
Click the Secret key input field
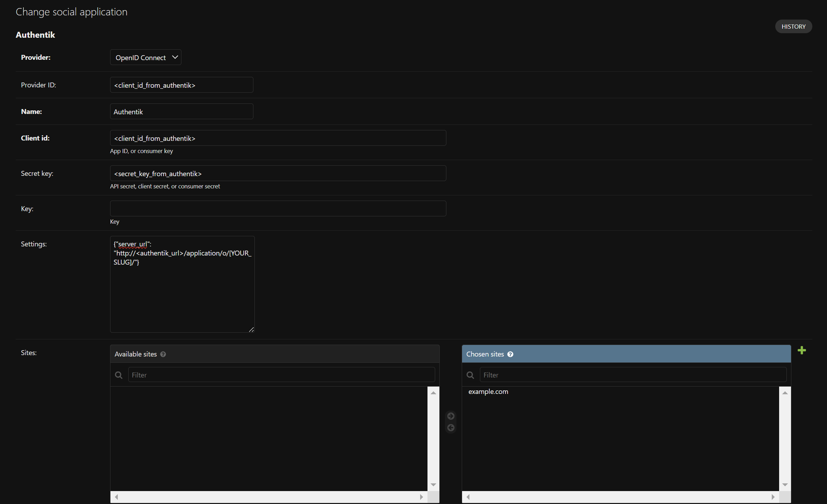coord(278,173)
